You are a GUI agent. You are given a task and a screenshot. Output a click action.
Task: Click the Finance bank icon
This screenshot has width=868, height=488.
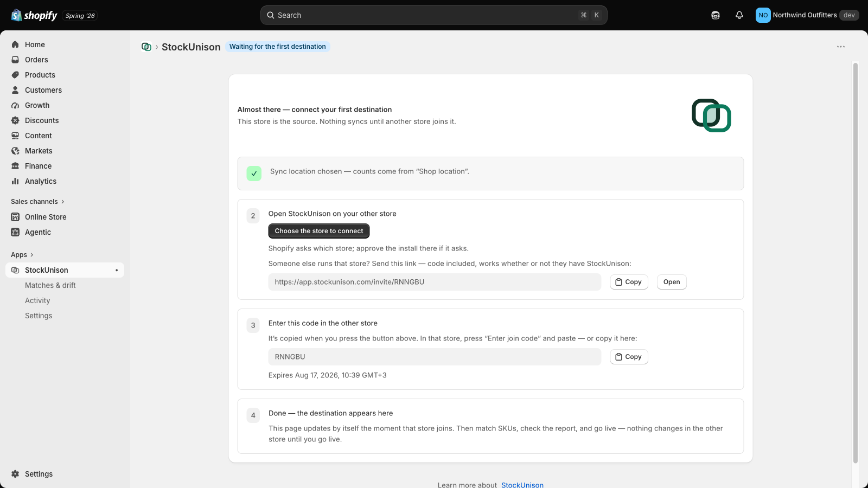click(x=15, y=166)
